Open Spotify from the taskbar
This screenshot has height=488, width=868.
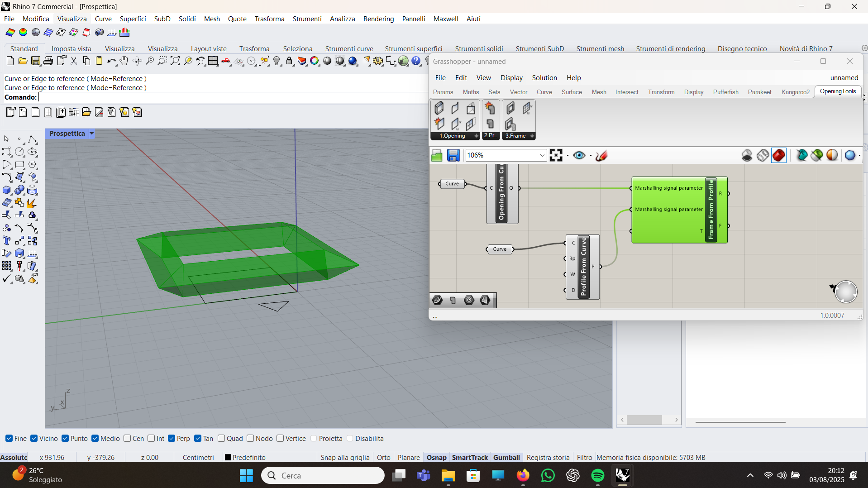[597, 475]
